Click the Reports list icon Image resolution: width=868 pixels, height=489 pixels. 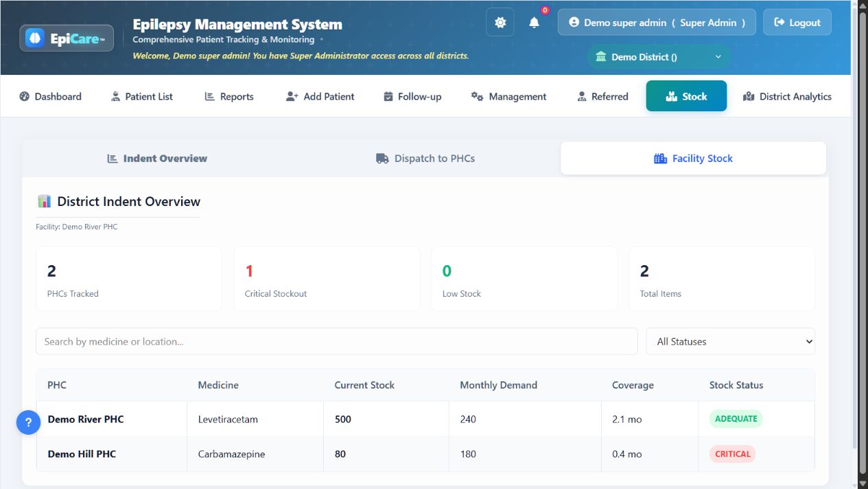point(210,96)
